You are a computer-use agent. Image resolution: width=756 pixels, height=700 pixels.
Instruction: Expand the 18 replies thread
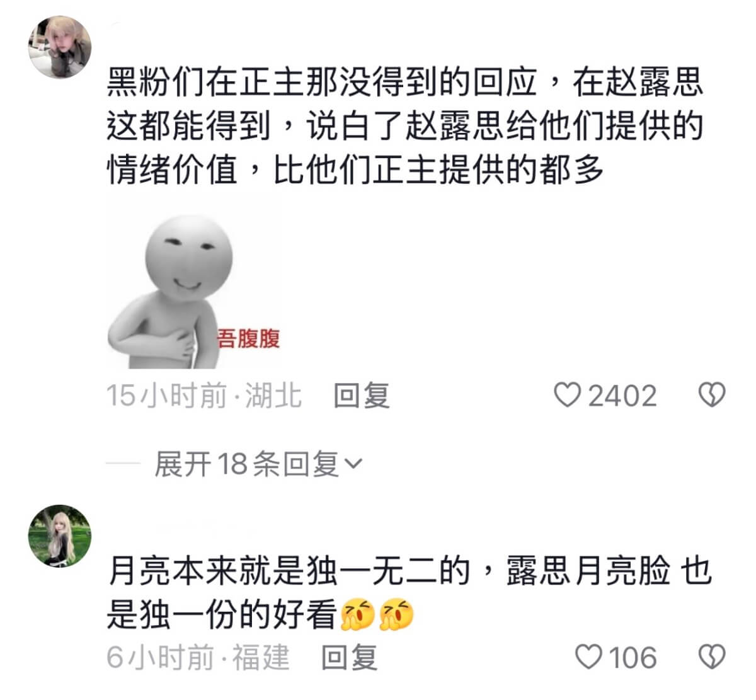(258, 465)
